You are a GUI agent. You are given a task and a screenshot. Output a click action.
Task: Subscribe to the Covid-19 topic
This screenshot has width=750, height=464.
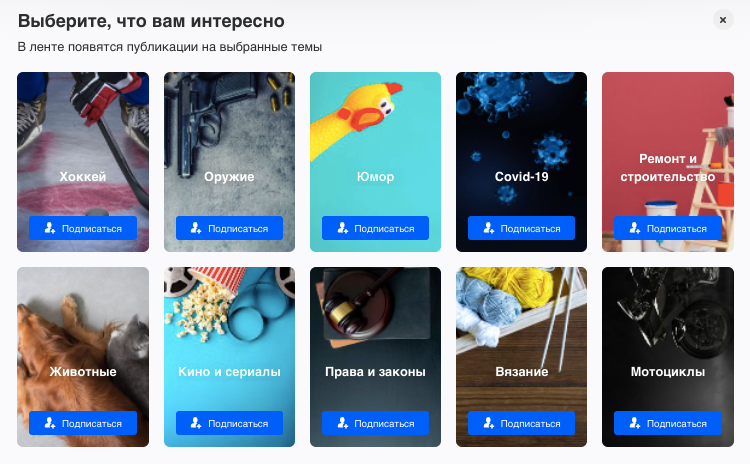(521, 228)
